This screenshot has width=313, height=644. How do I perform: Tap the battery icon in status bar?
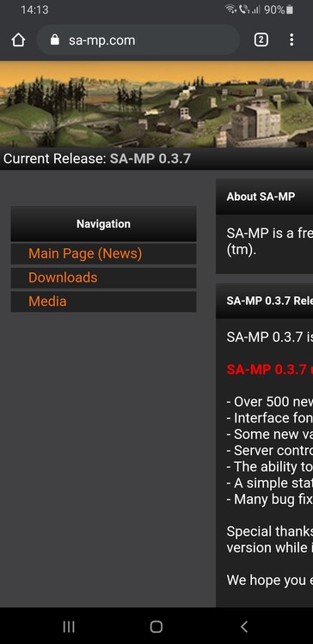290,9
